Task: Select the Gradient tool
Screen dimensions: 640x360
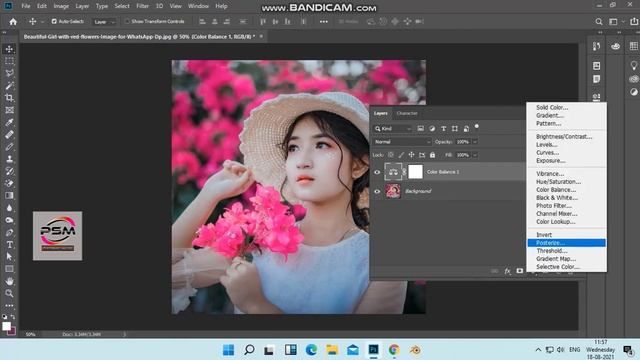Action: coord(9,196)
